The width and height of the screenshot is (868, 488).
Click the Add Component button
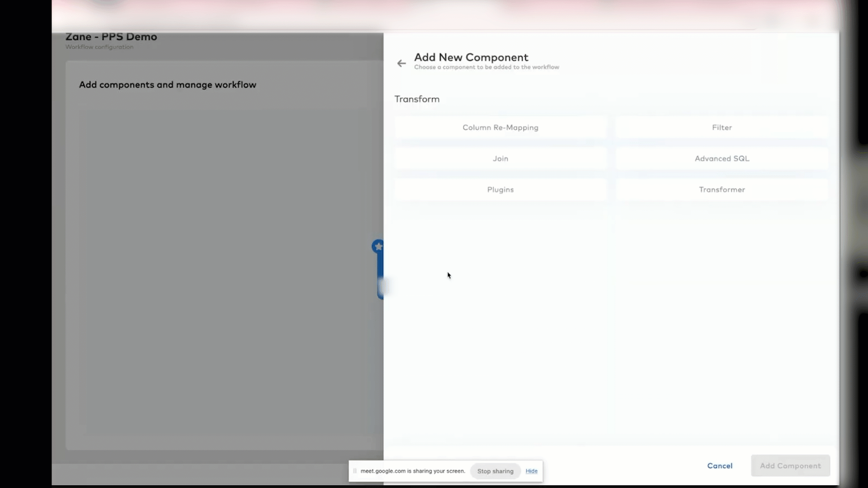790,466
